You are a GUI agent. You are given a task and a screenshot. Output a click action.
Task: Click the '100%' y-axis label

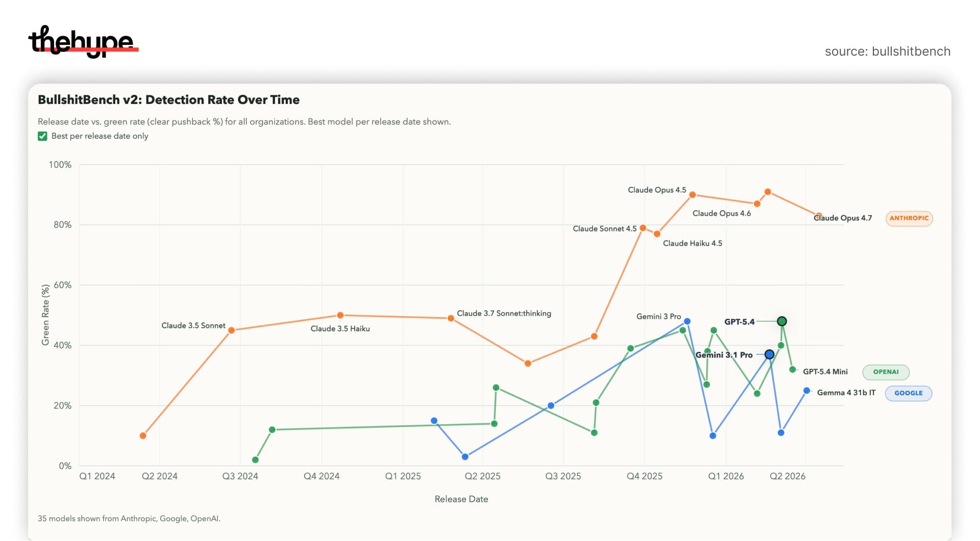click(60, 165)
